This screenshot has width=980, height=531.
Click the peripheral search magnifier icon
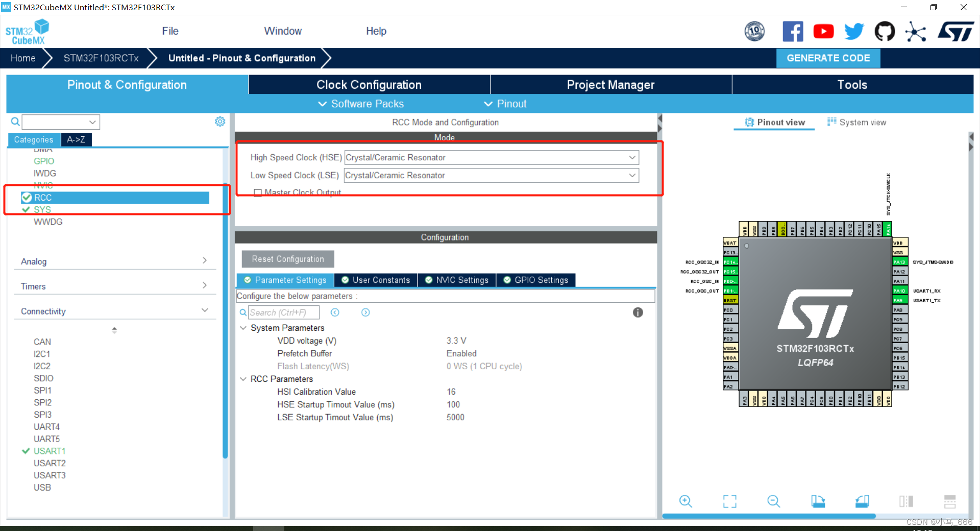[15, 122]
